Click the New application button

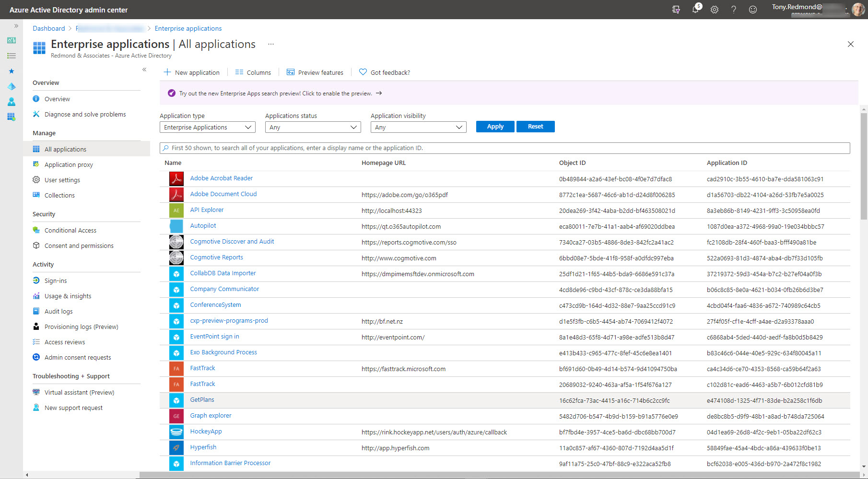(192, 72)
